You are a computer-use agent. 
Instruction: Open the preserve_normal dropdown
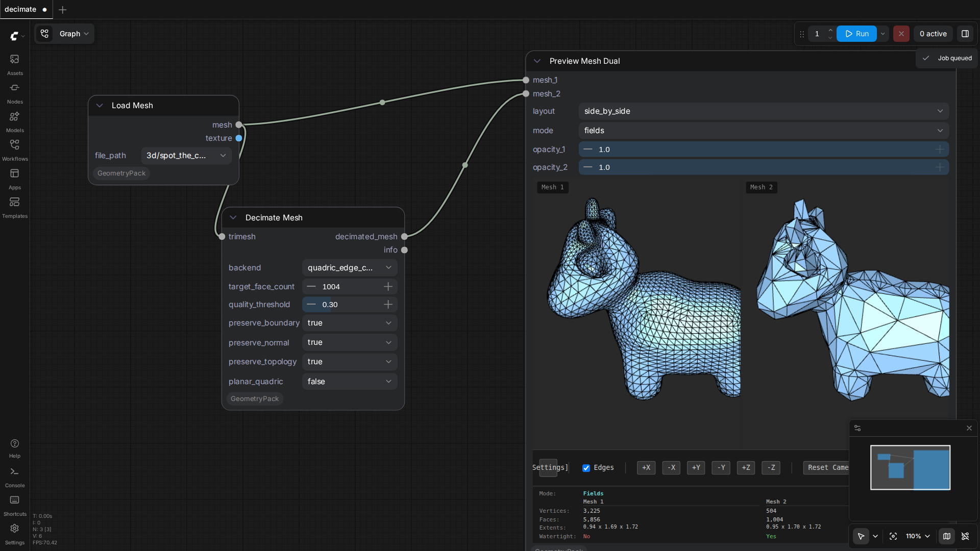click(x=350, y=342)
